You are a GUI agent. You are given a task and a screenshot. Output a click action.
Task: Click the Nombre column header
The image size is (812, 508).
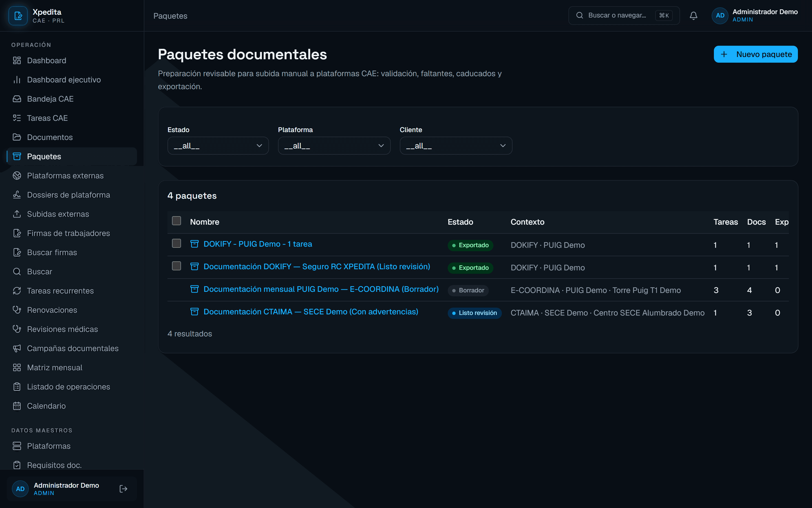[205, 222]
